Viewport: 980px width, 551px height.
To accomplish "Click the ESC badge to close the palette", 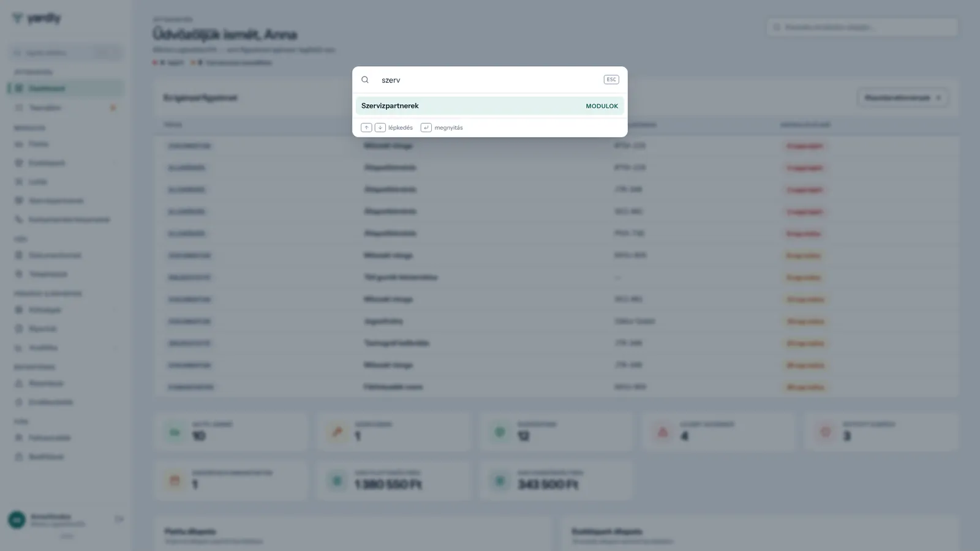I will pyautogui.click(x=611, y=80).
